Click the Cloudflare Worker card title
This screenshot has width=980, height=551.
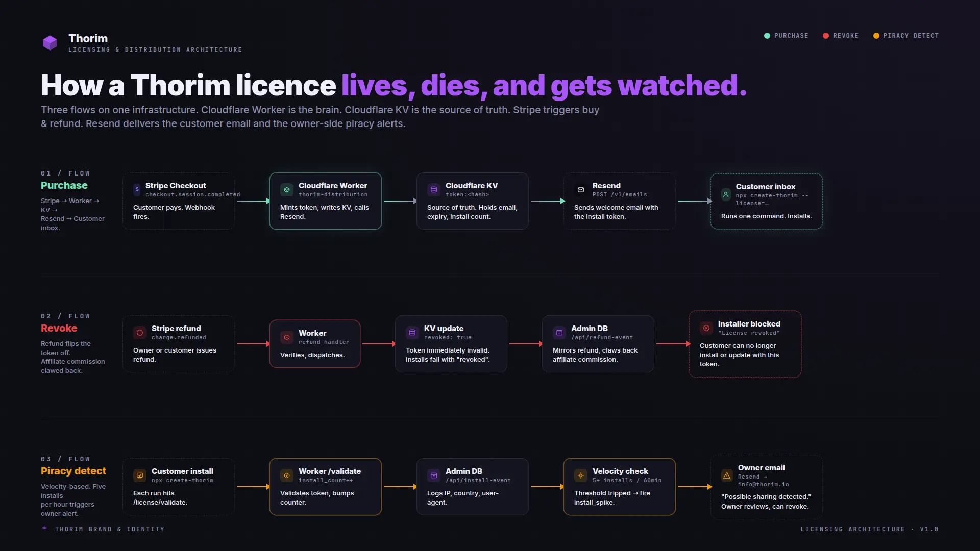coord(333,186)
